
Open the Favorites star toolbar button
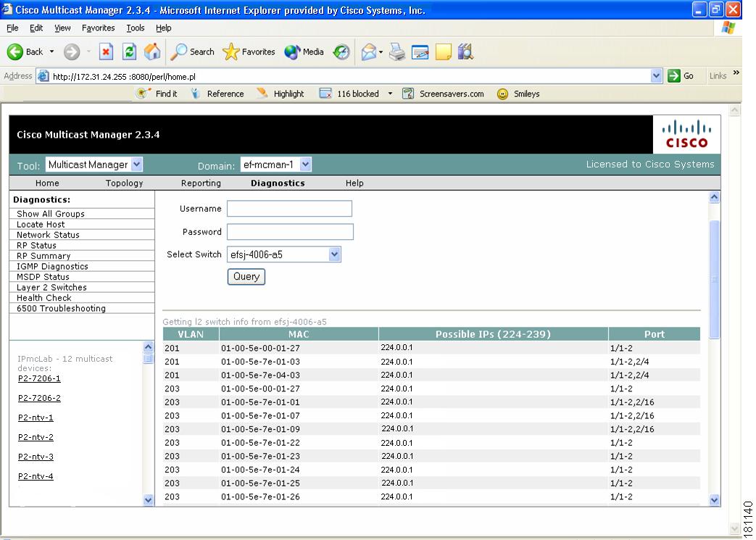coord(249,51)
